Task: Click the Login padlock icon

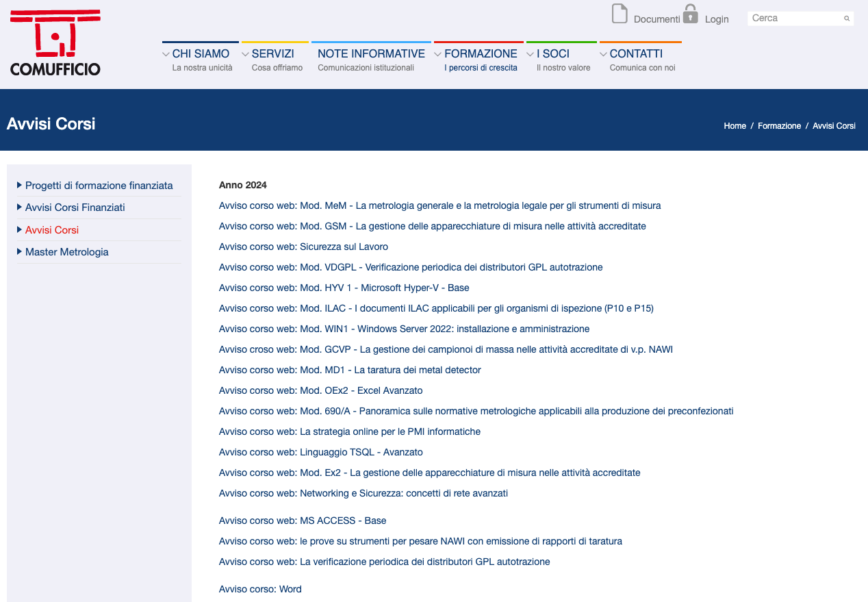Action: click(x=691, y=14)
